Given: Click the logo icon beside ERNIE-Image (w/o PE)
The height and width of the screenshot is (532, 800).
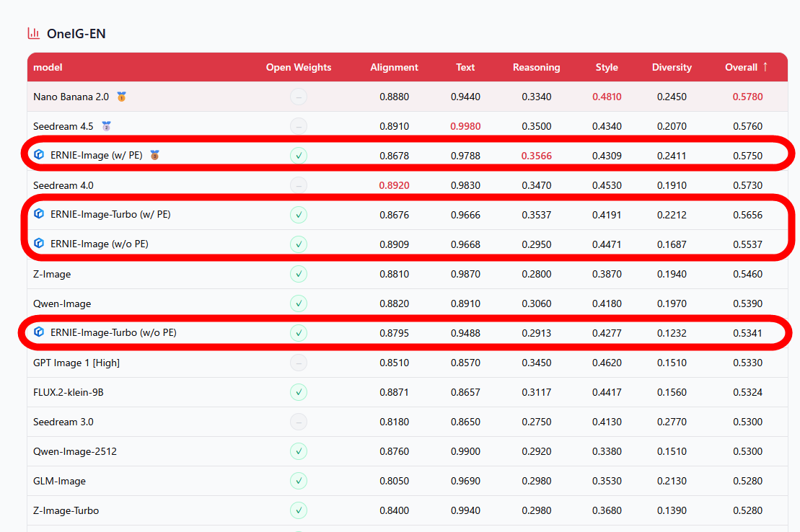Looking at the screenshot, I should 39,244.
